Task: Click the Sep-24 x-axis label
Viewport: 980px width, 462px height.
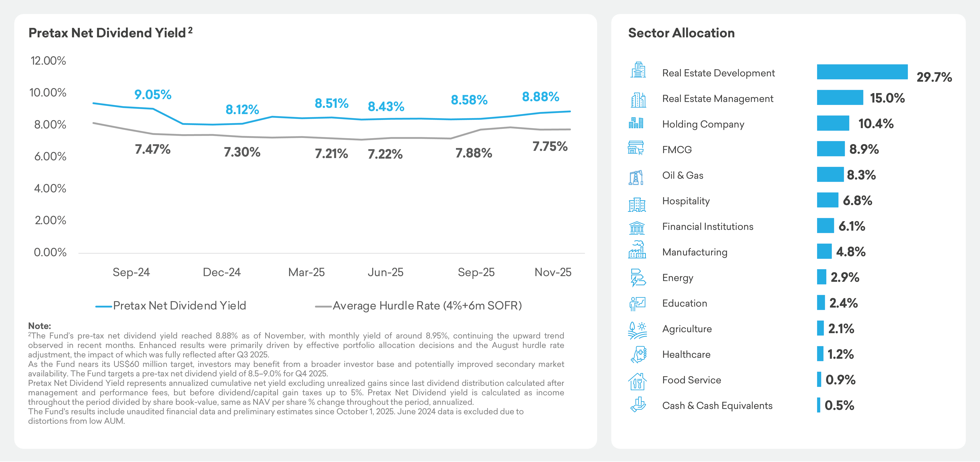Action: 131,272
